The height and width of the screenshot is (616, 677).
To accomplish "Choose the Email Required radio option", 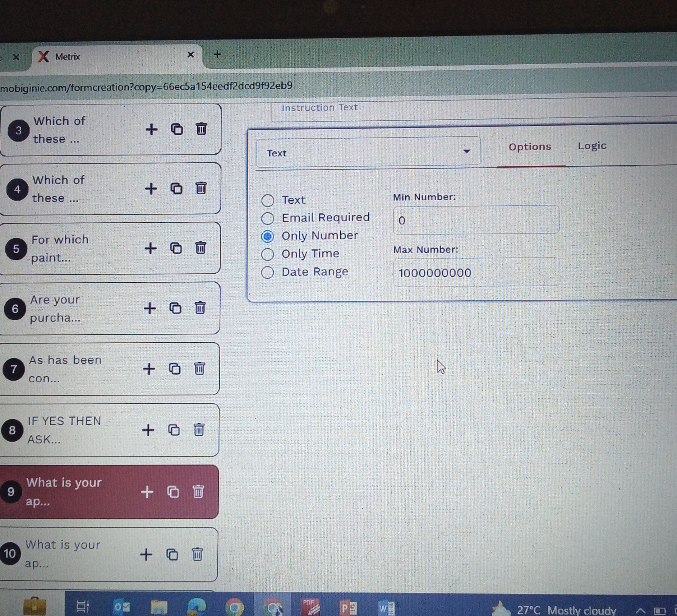I will click(268, 218).
